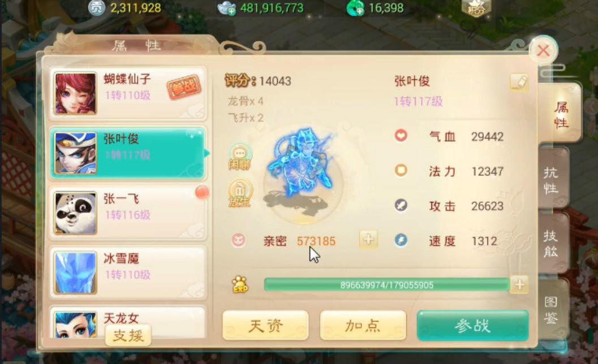Select pet 蝴蝶仙子 in the list

pos(128,93)
